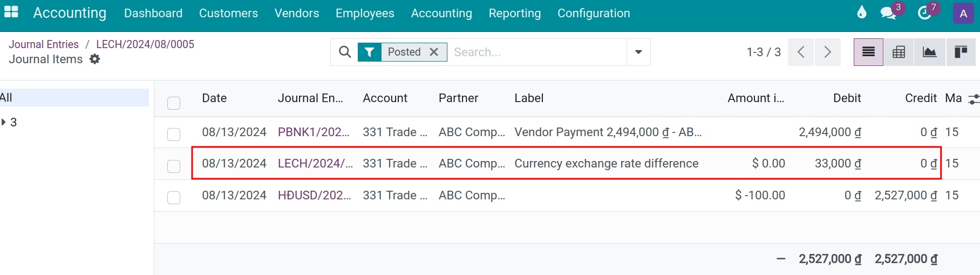Open the Reporting menu
The width and height of the screenshot is (980, 275).
pos(515,13)
